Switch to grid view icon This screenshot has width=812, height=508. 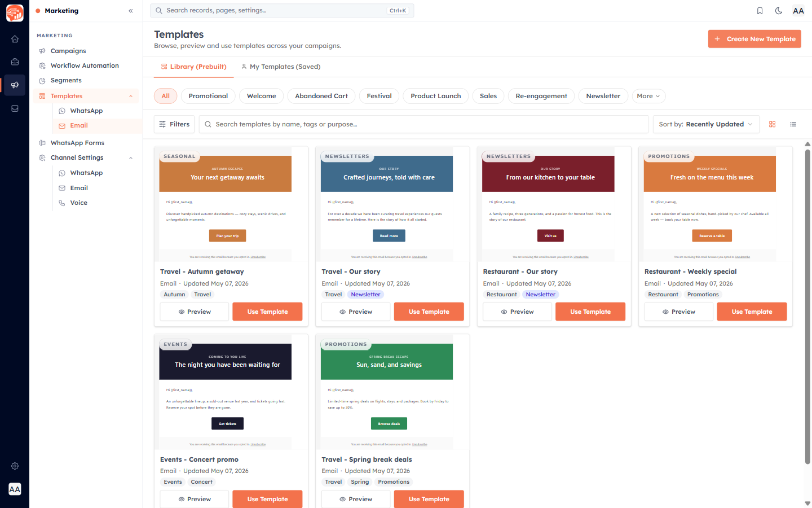(773, 124)
